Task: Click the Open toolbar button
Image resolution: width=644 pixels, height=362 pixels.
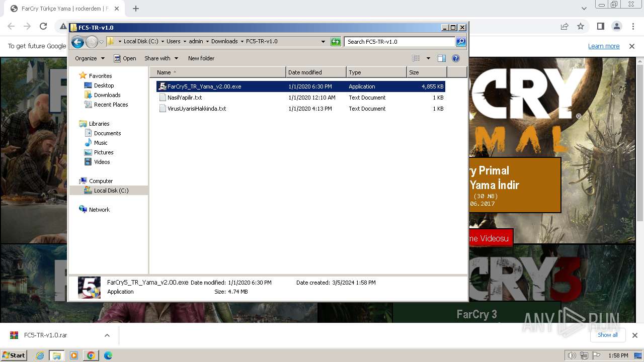Action: coord(125,58)
